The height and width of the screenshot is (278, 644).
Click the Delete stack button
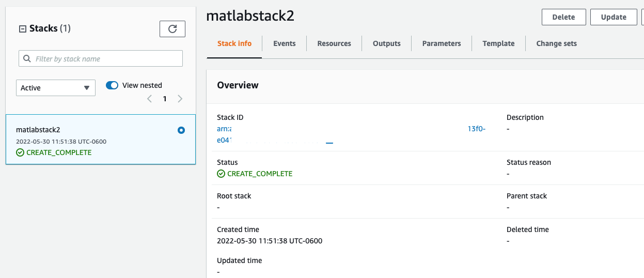(563, 17)
